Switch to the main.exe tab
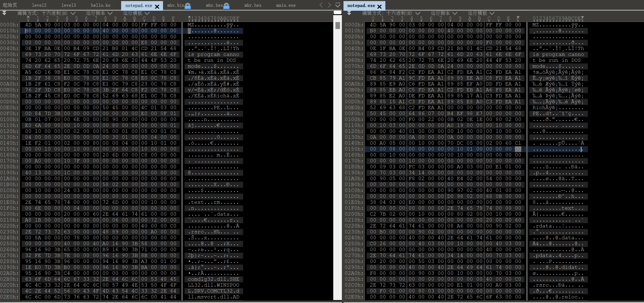Viewport: 644px width, 303px height. [x=286, y=5]
